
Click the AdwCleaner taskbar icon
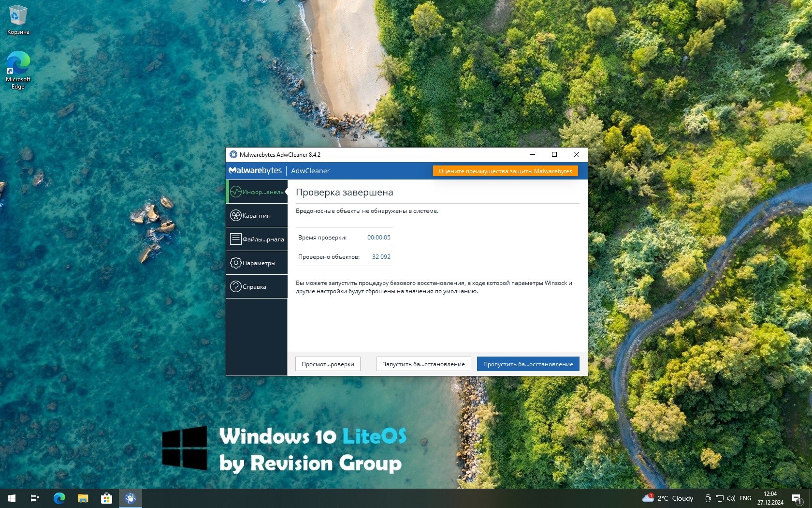coord(130,498)
